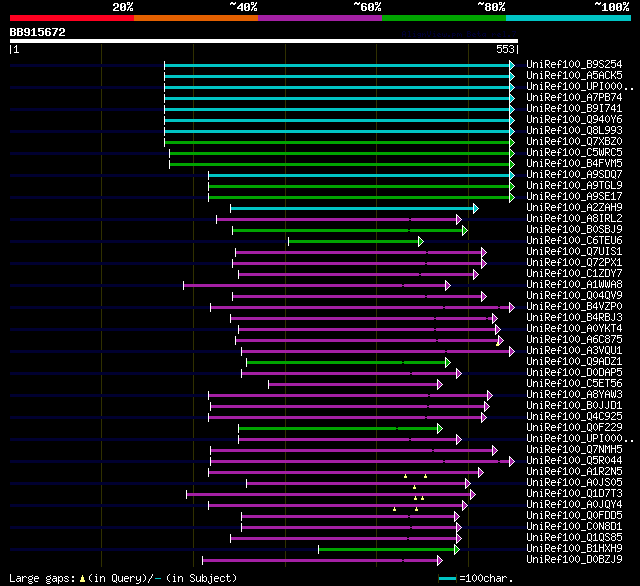The width and height of the screenshot is (640, 586).
Task: Click the purple alignment bar for A1WWA8
Action: tap(314, 286)
